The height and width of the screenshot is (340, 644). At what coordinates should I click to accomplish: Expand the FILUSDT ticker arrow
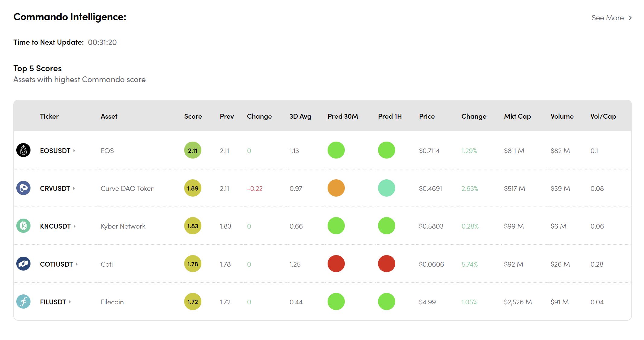pyautogui.click(x=70, y=302)
